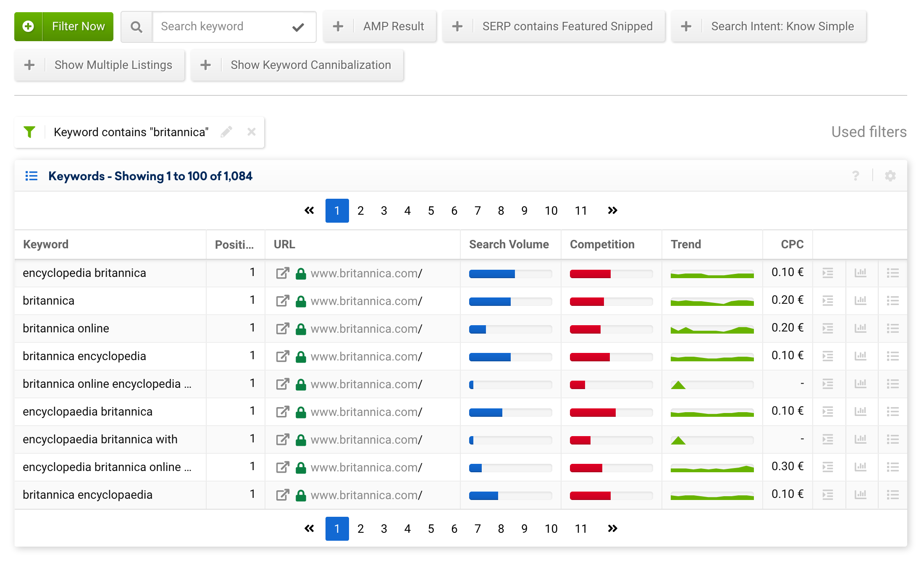
Task: Enable Show Keyword Cannibalization filter
Action: pos(297,65)
